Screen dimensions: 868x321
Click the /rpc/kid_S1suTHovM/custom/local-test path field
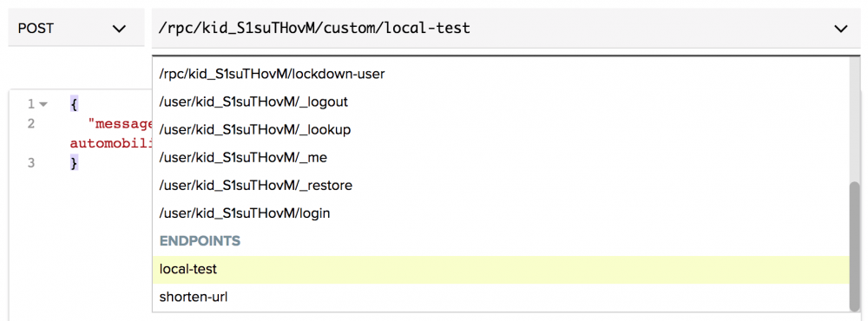coord(506,29)
